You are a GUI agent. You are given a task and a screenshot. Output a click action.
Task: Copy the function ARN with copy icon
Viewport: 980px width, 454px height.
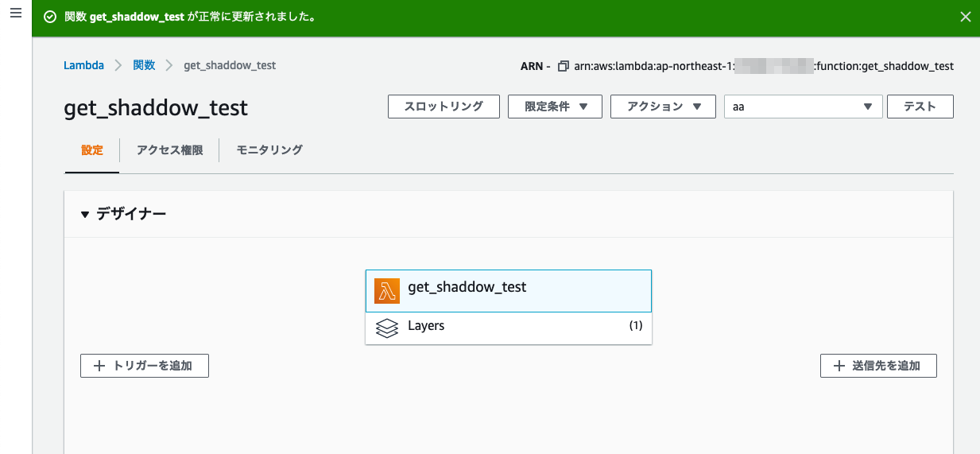coord(564,66)
